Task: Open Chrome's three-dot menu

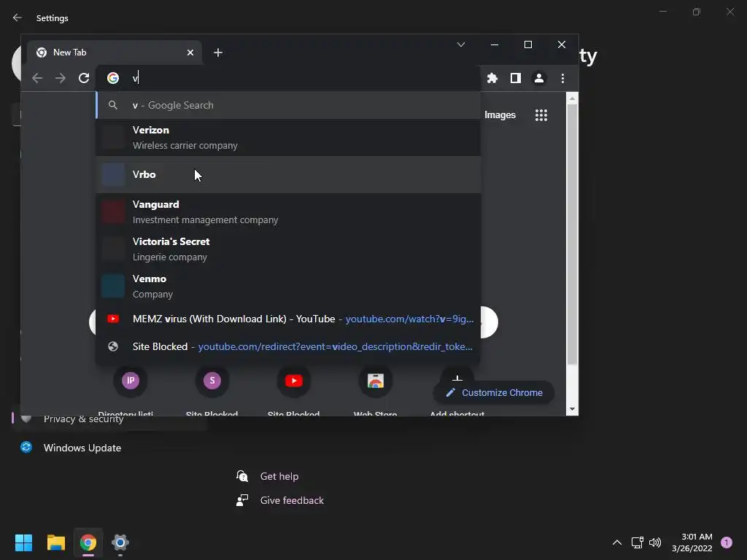Action: [562, 78]
